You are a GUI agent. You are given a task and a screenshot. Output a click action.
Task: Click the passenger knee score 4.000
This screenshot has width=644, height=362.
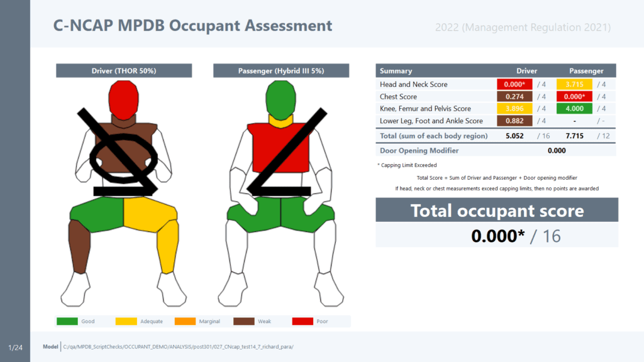(574, 108)
